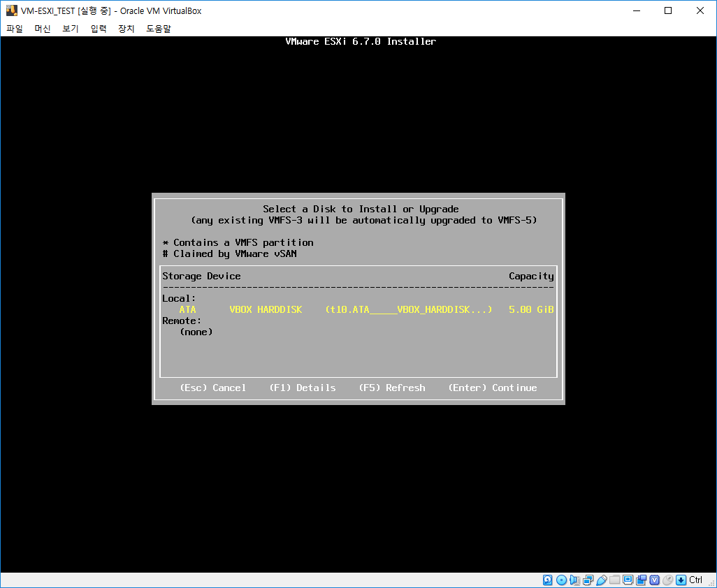Click the Local: group label
The width and height of the screenshot is (717, 588).
(x=179, y=298)
